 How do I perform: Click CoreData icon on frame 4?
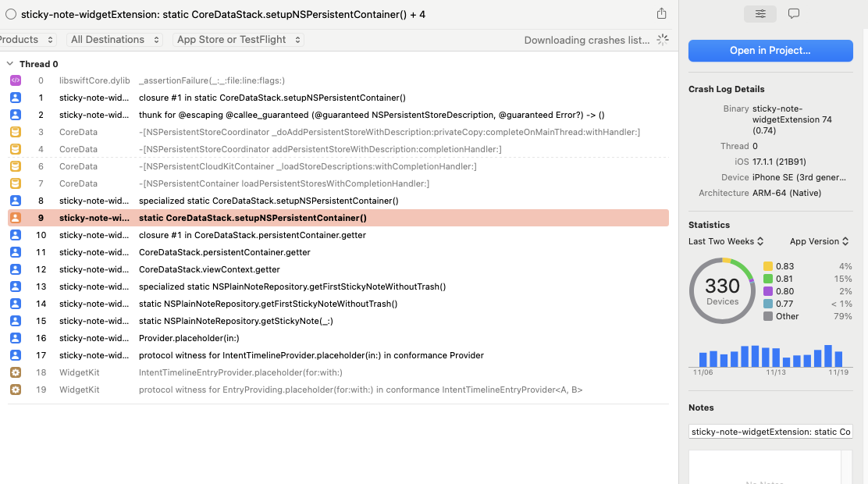(16, 149)
